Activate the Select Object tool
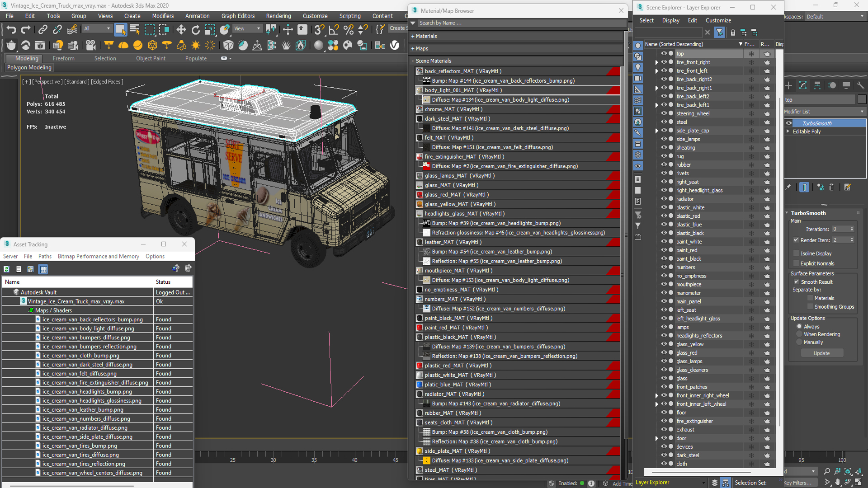 (120, 30)
